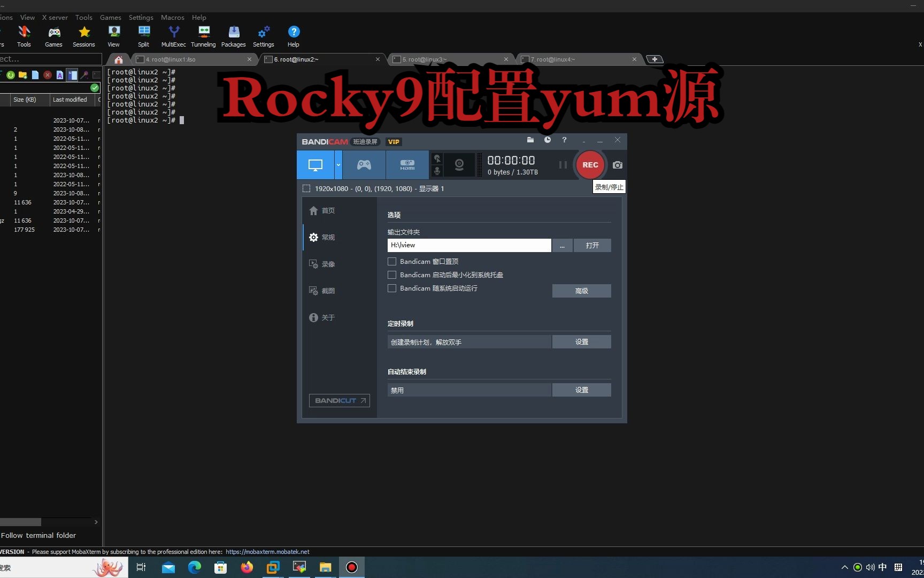Select Bandicam device/HDMI recording mode
Screen dimensions: 924x578
pos(406,165)
